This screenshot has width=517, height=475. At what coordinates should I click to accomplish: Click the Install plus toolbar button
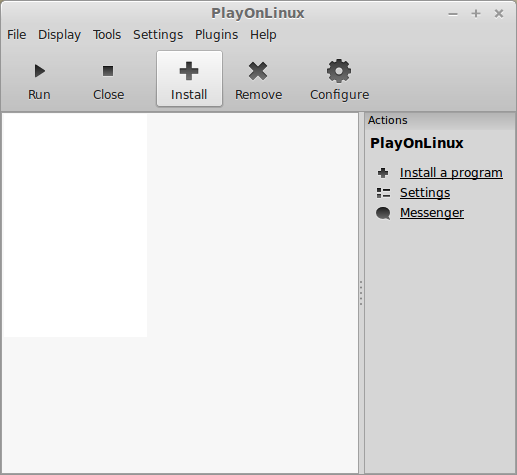coord(189,79)
